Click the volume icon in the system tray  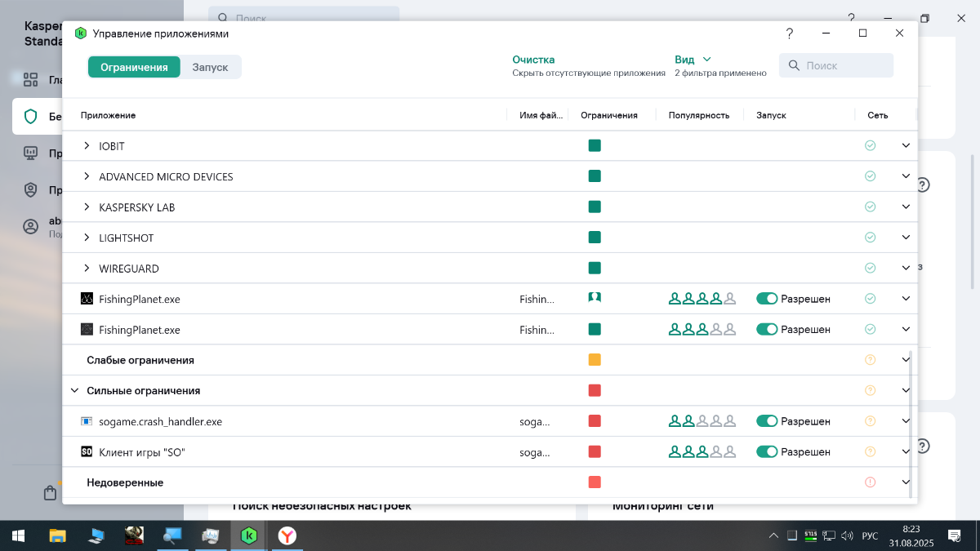847,535
